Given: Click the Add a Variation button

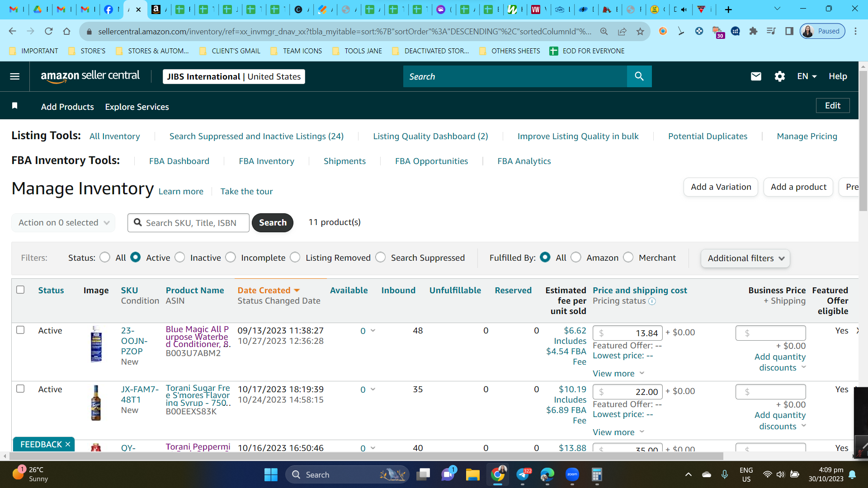Looking at the screenshot, I should 721,187.
